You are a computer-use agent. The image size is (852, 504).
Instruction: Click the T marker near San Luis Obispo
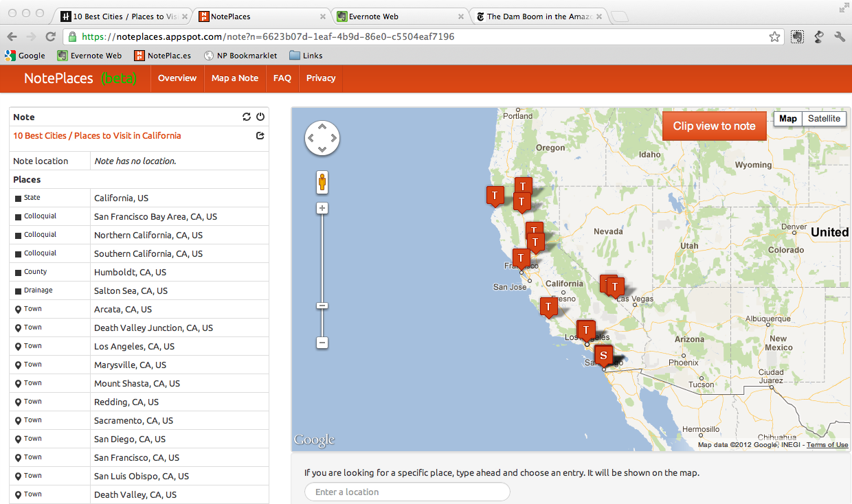click(x=548, y=308)
